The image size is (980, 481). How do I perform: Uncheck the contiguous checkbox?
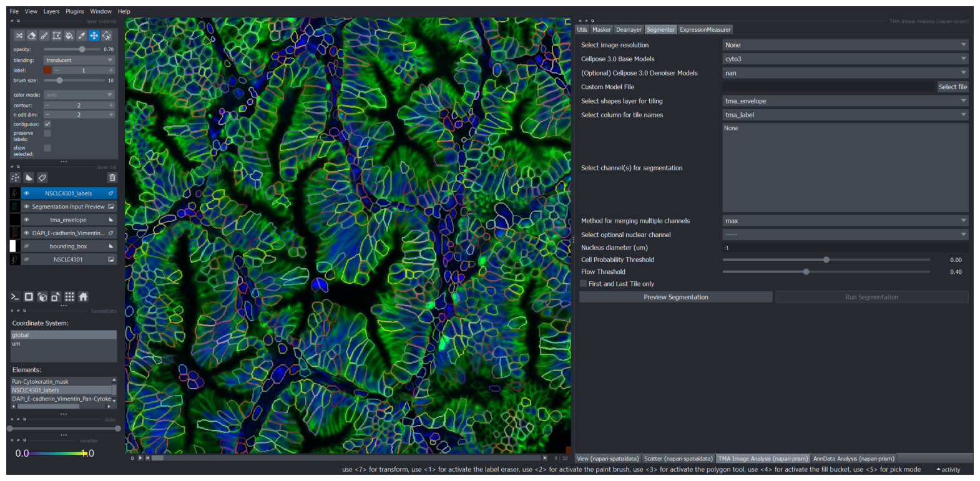coord(47,124)
